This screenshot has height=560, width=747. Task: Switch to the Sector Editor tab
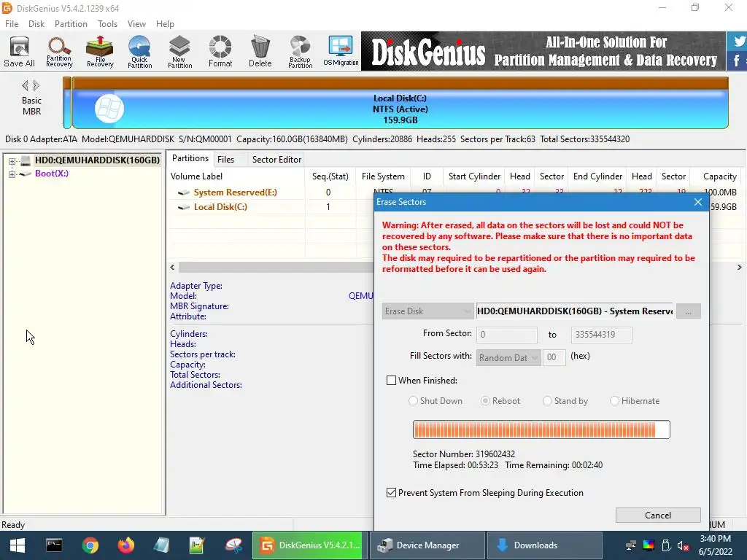coord(276,160)
